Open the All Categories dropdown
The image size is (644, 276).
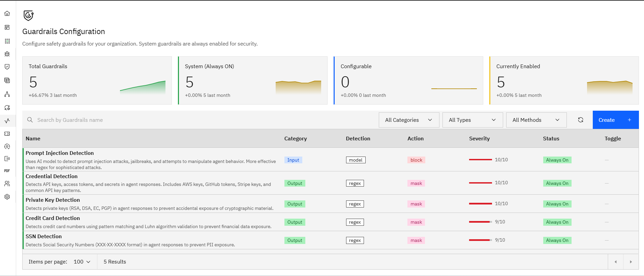coord(409,120)
